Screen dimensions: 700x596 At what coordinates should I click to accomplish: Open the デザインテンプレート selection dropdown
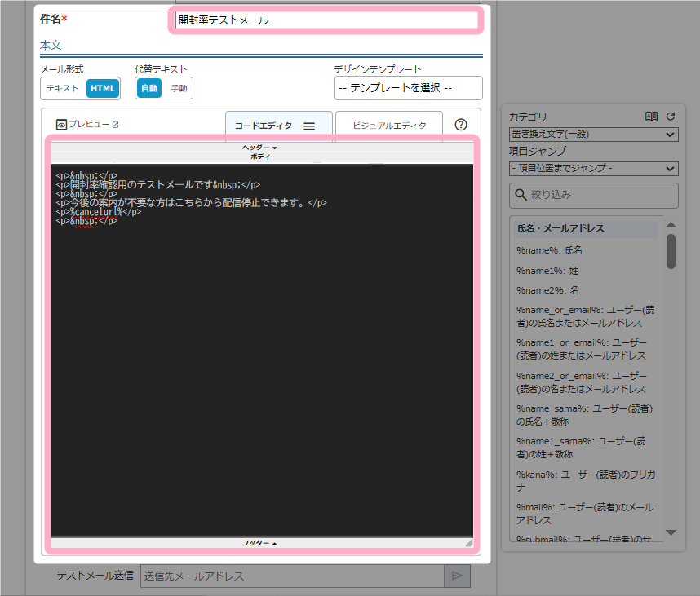tap(408, 88)
